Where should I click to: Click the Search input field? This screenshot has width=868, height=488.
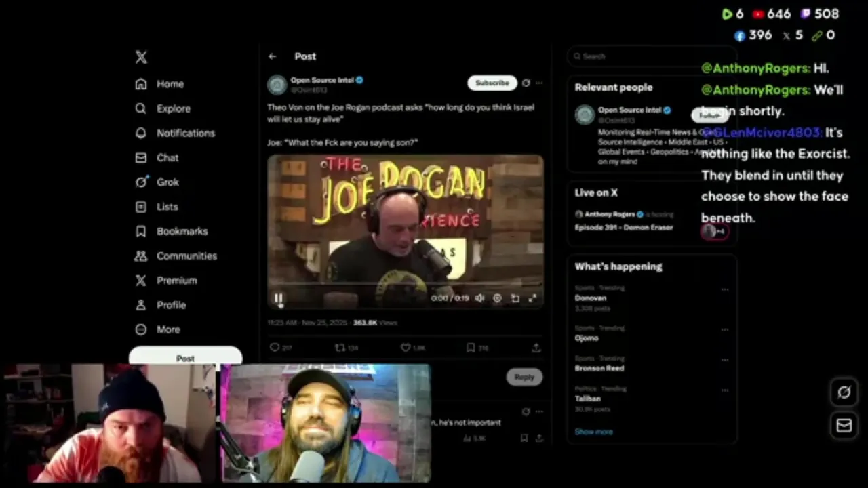click(x=652, y=56)
